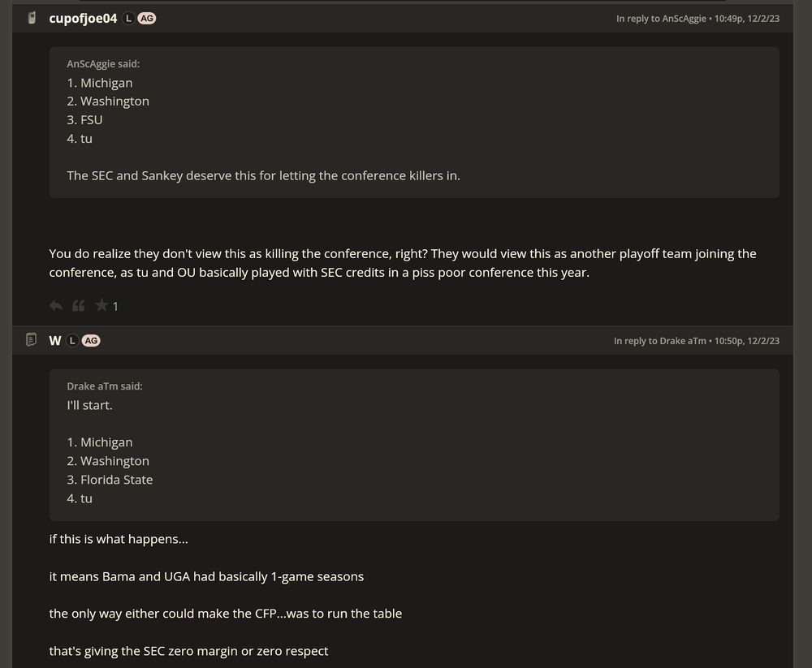Click the mobile phone icon beside cupofjoe04
The height and width of the screenshot is (668, 812).
pos(32,18)
